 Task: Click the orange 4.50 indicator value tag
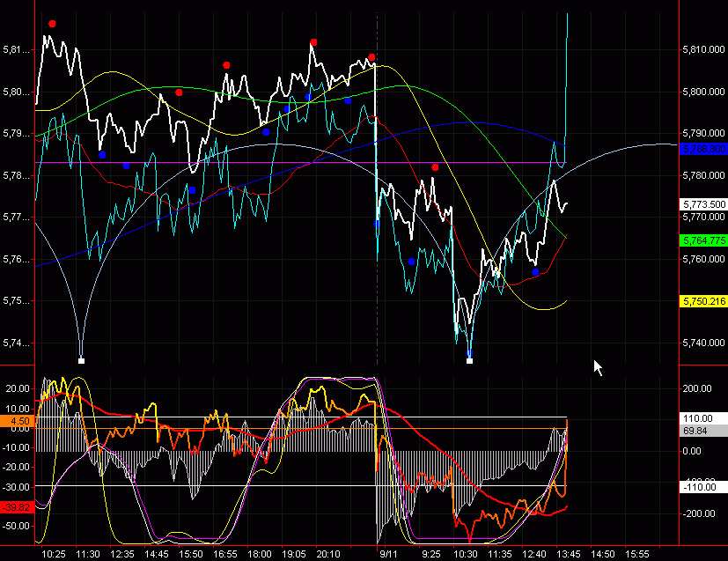(18, 421)
